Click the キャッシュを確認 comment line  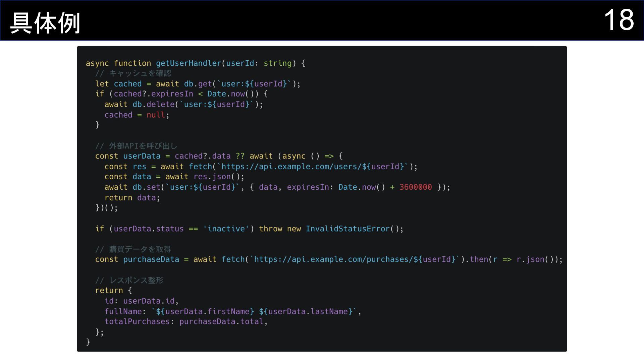point(133,73)
